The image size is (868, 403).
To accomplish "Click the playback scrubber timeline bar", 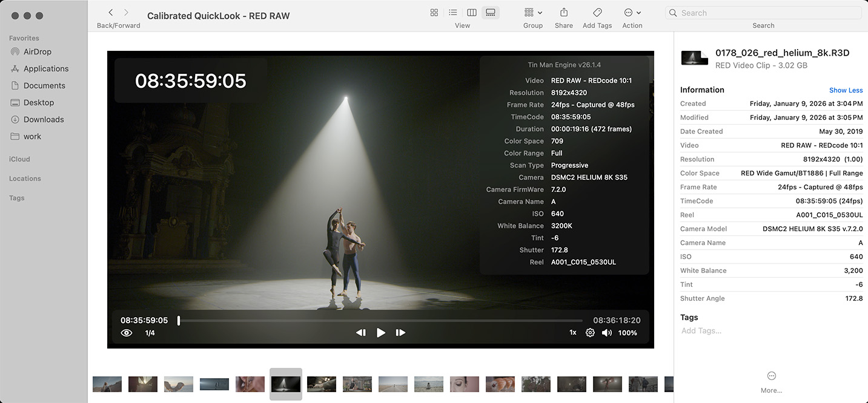I will click(x=380, y=321).
